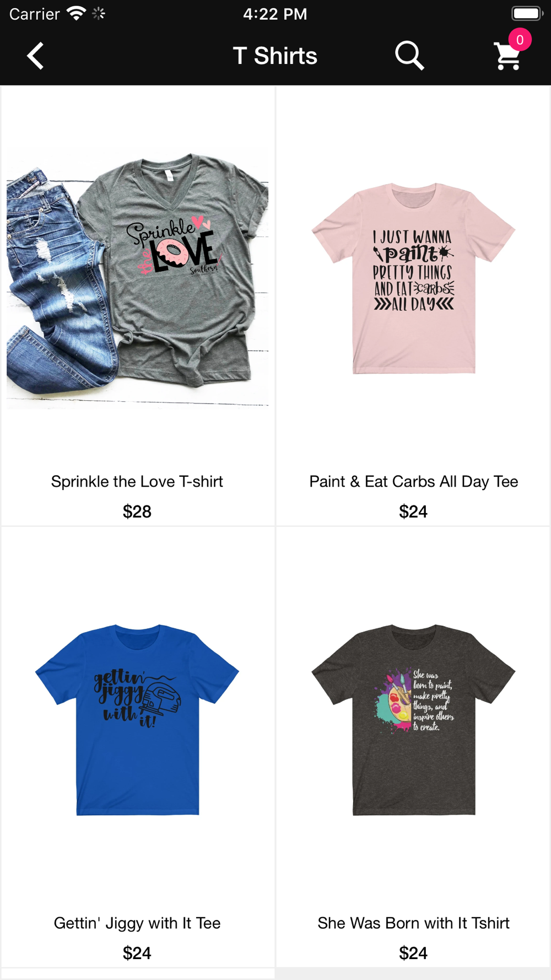This screenshot has height=980, width=551.
Task: Open Sprinkle the Love T-shirt image
Action: 137,278
